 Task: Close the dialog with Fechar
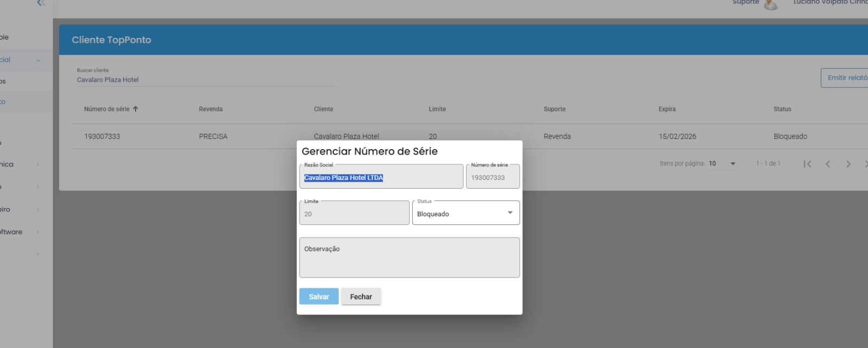pyautogui.click(x=361, y=297)
